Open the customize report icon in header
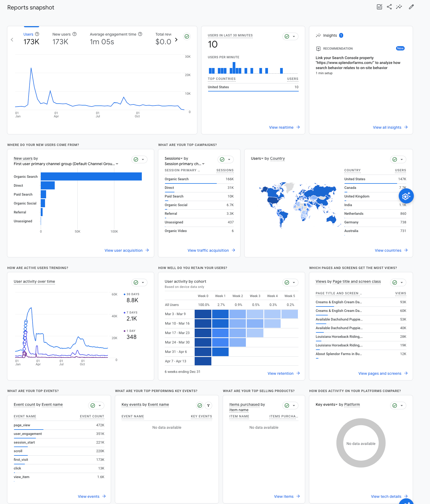This screenshot has height=504, width=430. click(x=379, y=7)
